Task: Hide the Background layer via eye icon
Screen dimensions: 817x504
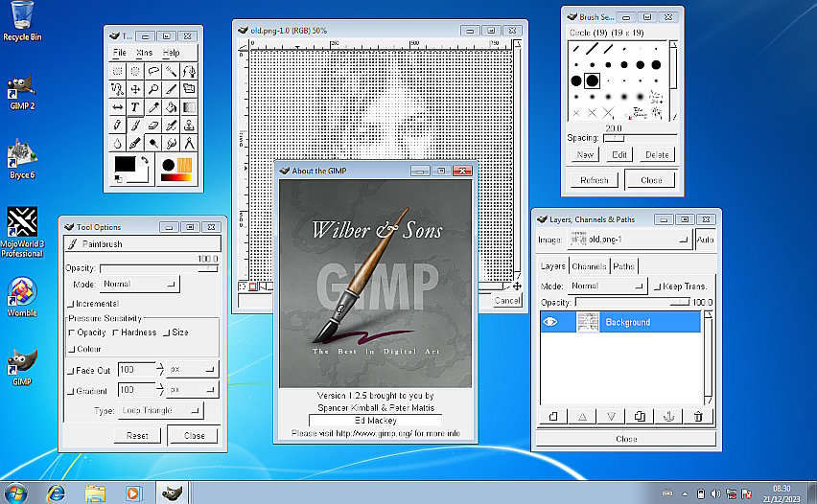Action: [551, 323]
